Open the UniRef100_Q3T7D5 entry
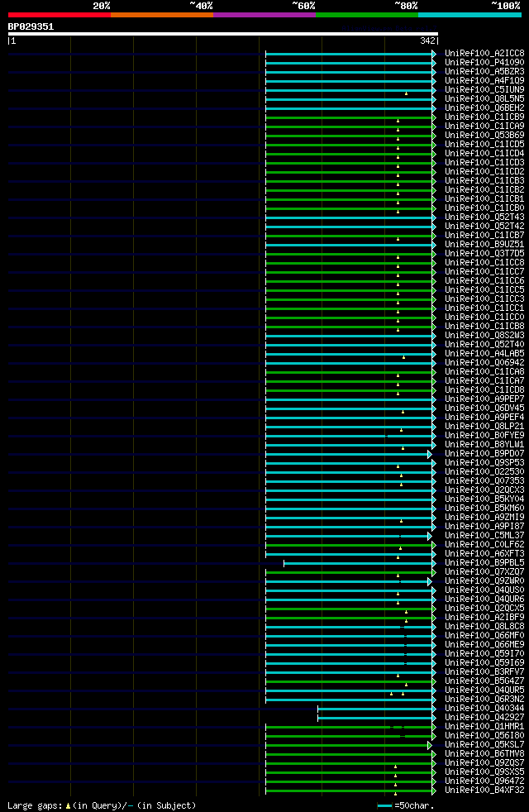Image resolution: width=529 pixels, height=812 pixels. click(x=484, y=253)
